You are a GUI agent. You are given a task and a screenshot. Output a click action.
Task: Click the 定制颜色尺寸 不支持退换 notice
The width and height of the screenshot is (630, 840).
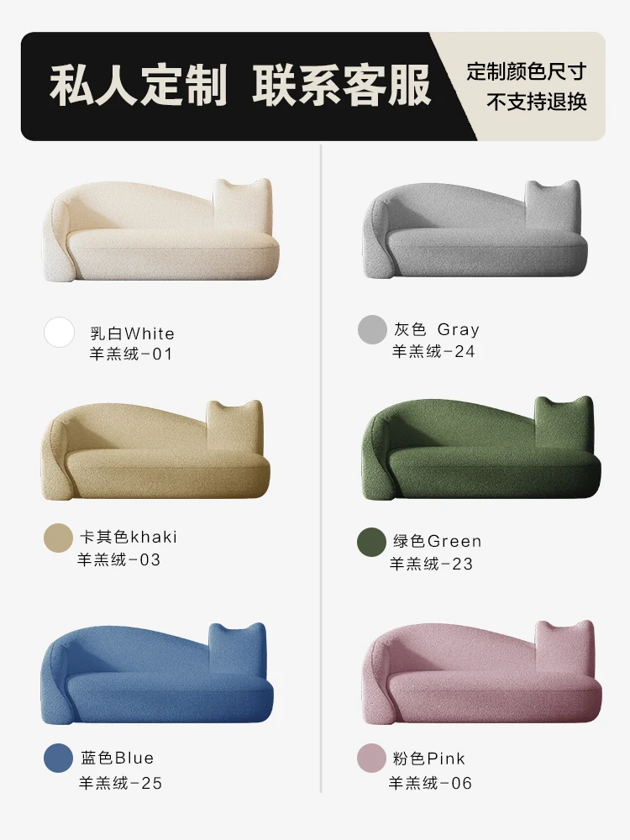click(527, 87)
